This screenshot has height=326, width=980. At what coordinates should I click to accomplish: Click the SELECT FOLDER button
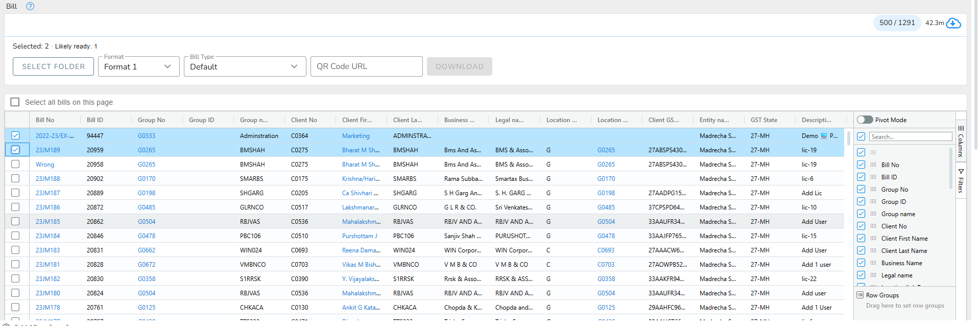53,66
